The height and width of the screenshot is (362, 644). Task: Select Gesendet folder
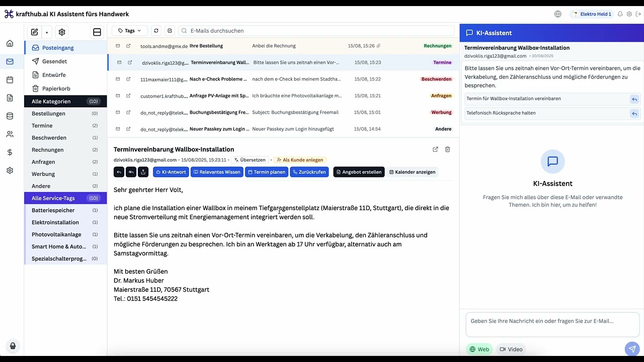pyautogui.click(x=65, y=61)
